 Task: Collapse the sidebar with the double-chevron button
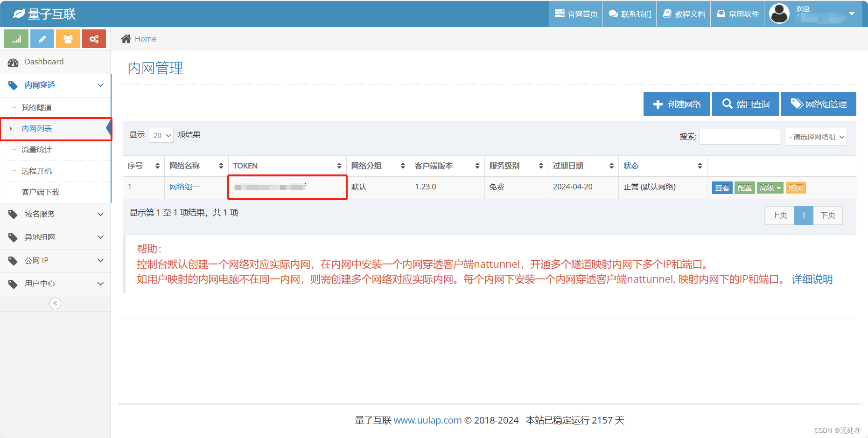click(x=55, y=304)
